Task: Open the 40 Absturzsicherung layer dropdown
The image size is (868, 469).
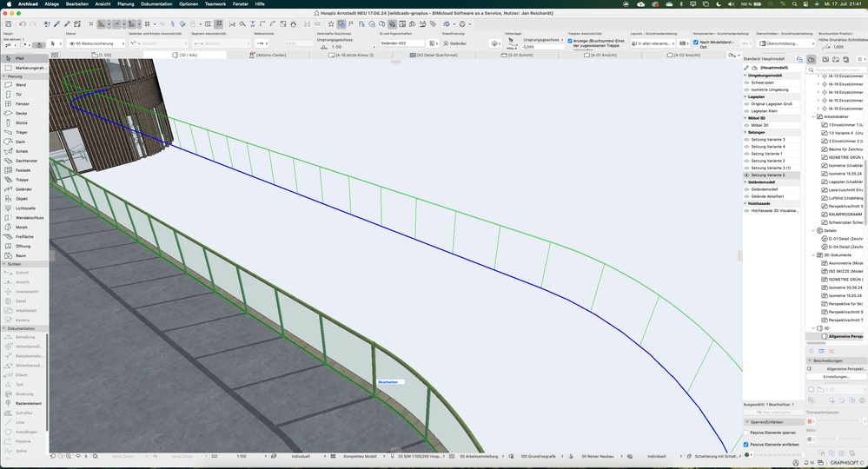Action: click(94, 43)
